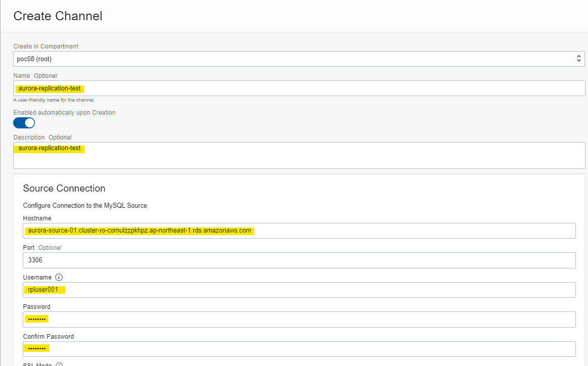
Task: Click the Create in Compartment label
Action: click(x=46, y=47)
